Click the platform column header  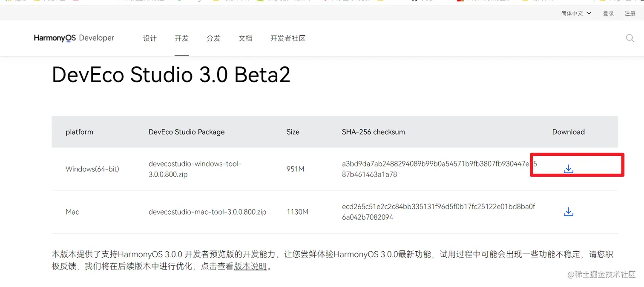(x=79, y=132)
